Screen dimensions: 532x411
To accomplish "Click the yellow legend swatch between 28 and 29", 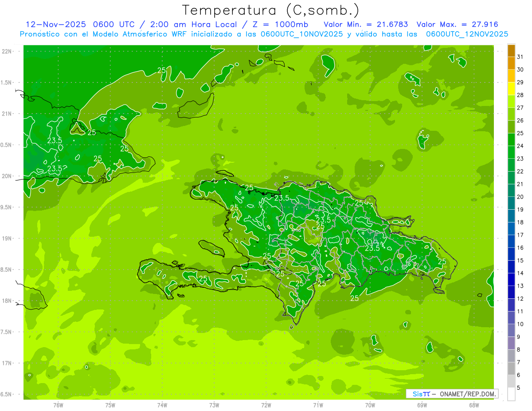I will (x=511, y=89).
